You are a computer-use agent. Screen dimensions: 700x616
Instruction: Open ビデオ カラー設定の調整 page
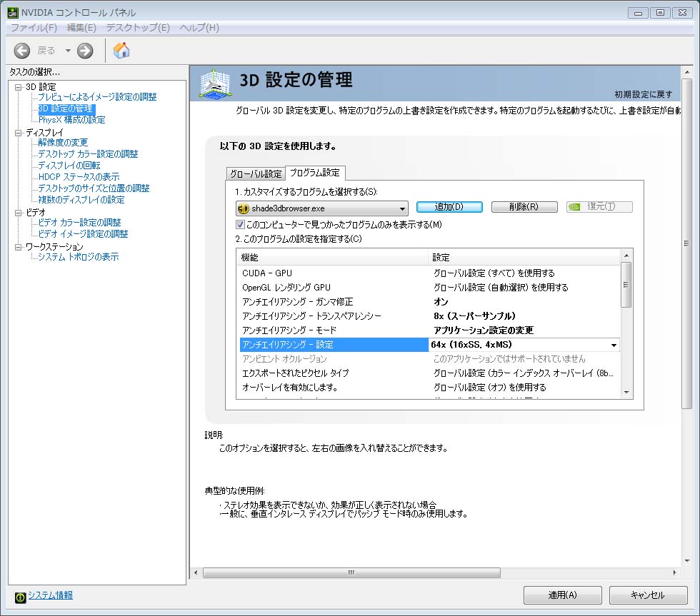[x=79, y=222]
